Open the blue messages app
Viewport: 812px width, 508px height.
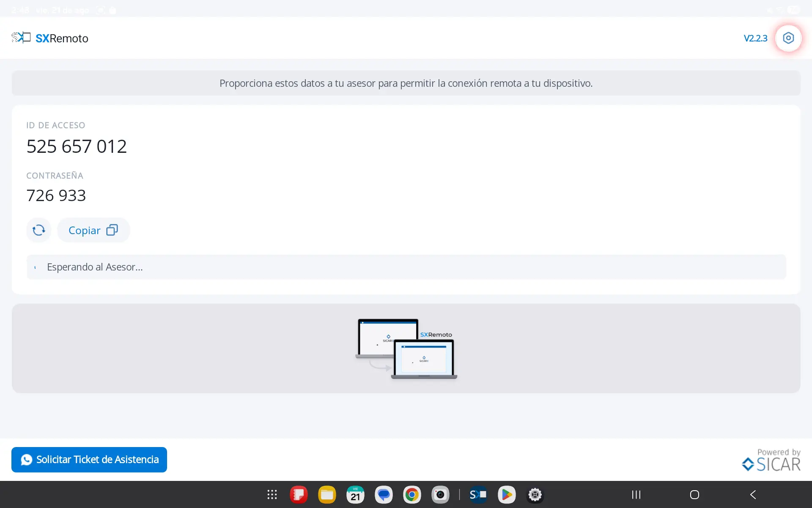click(x=384, y=494)
